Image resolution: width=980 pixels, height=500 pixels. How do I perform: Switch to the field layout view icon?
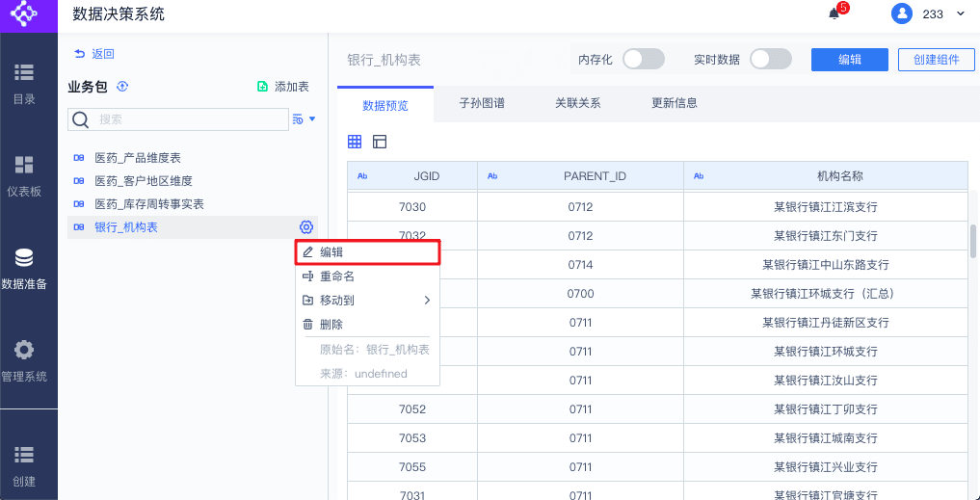tap(380, 142)
